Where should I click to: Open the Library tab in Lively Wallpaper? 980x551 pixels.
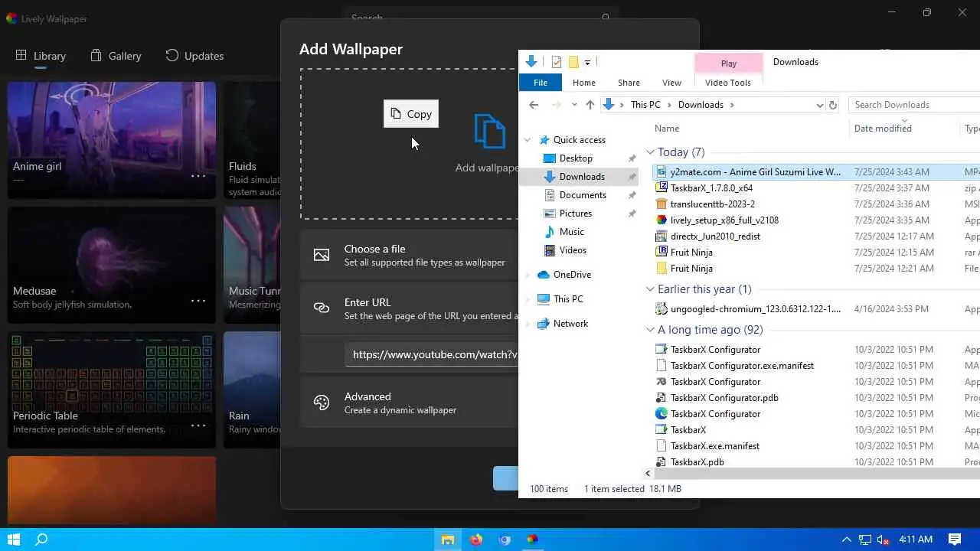click(41, 56)
